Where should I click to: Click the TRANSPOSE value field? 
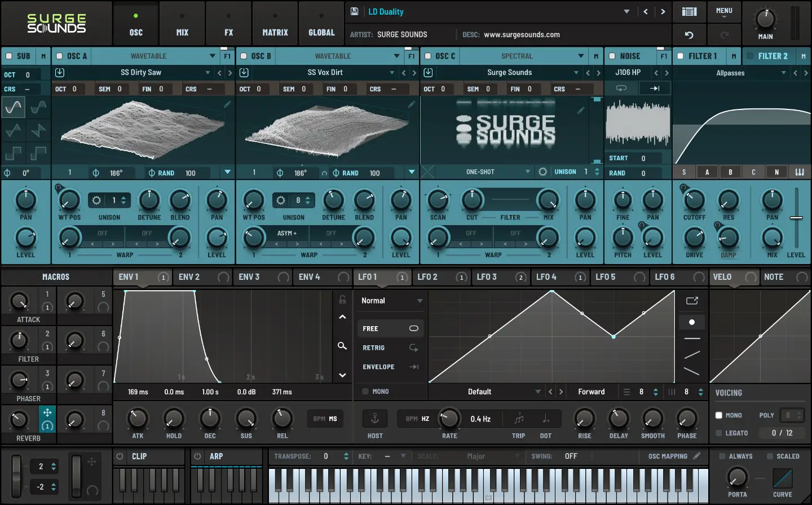[x=326, y=456]
